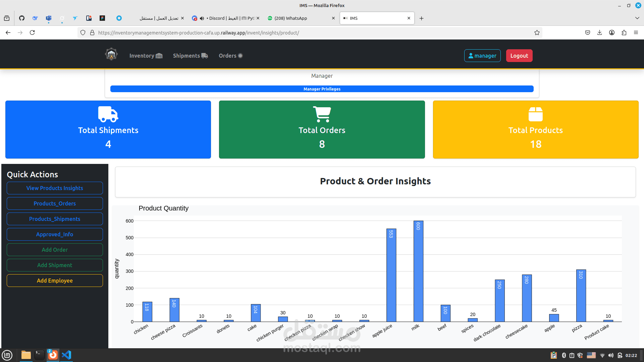
Task: Click the IMS logo in the navbar
Action: pyautogui.click(x=111, y=54)
